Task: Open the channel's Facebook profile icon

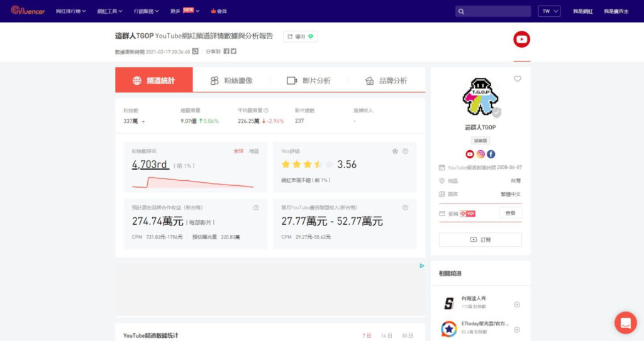Action: 491,154
